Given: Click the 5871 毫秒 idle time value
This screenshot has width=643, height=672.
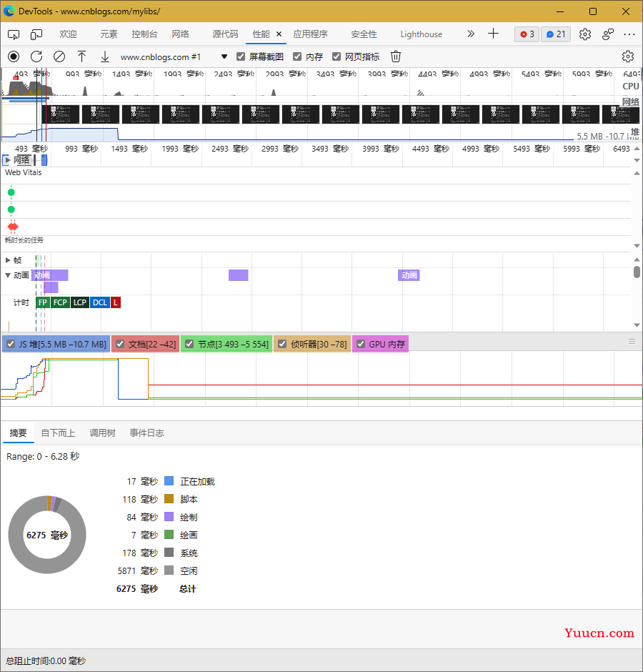Looking at the screenshot, I should [138, 571].
